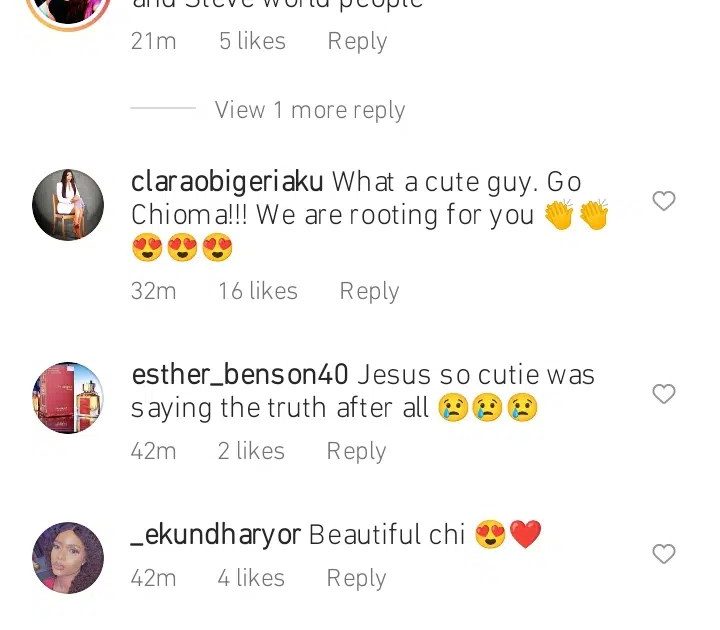Click the 32m timestamp on claraobigeriaku's comment
This screenshot has width=720, height=630.
tap(153, 291)
